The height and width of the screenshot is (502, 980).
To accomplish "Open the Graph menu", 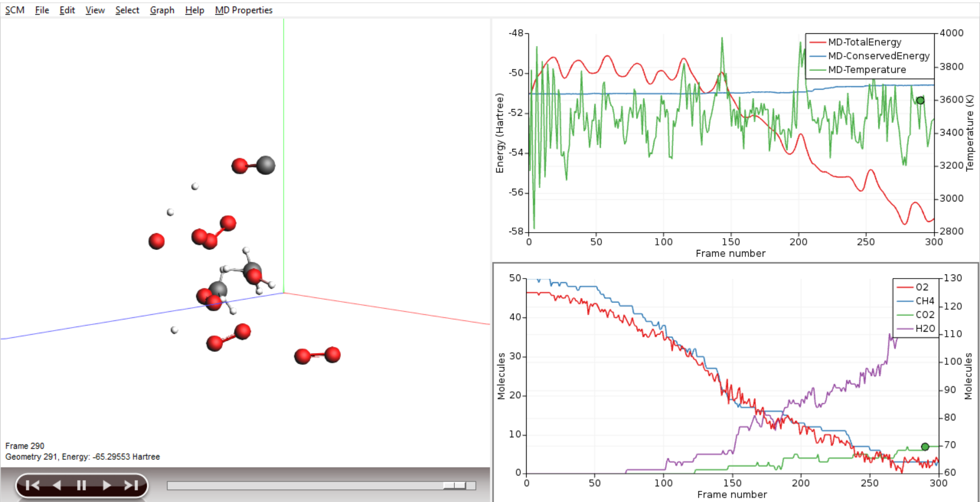I will [x=162, y=10].
